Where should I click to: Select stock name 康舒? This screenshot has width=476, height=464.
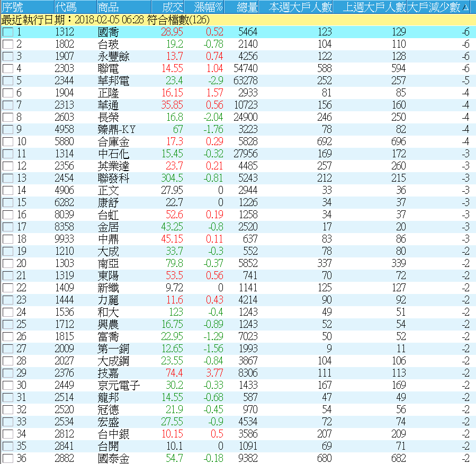click(109, 202)
